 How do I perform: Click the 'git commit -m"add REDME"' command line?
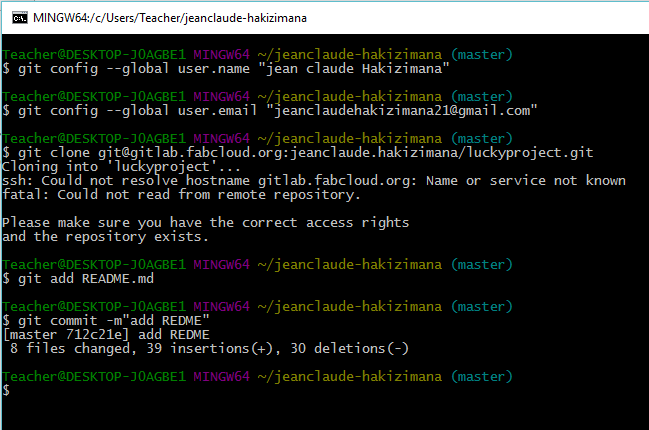(x=106, y=321)
